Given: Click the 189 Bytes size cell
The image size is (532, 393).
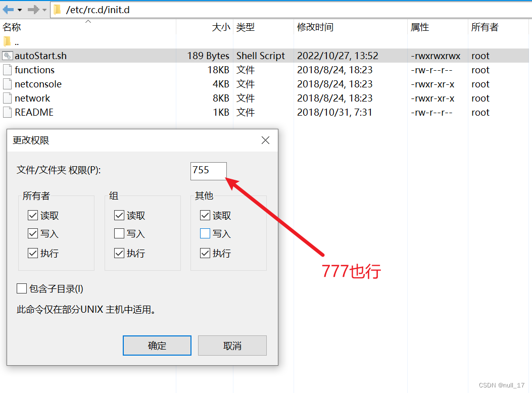Looking at the screenshot, I should point(208,56).
